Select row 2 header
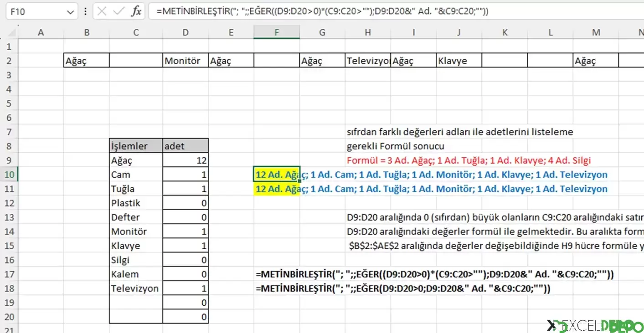Viewport: 644px width, 333px height. (9, 61)
